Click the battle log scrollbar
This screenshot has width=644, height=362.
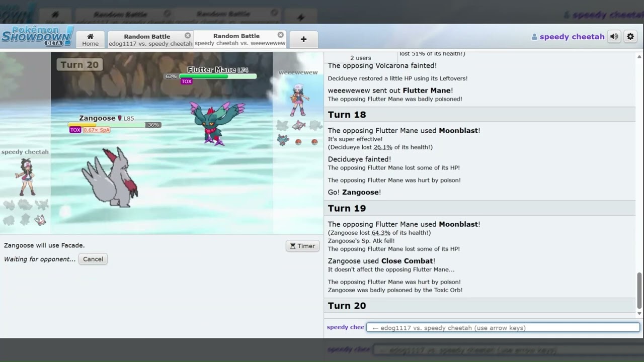tap(639, 291)
